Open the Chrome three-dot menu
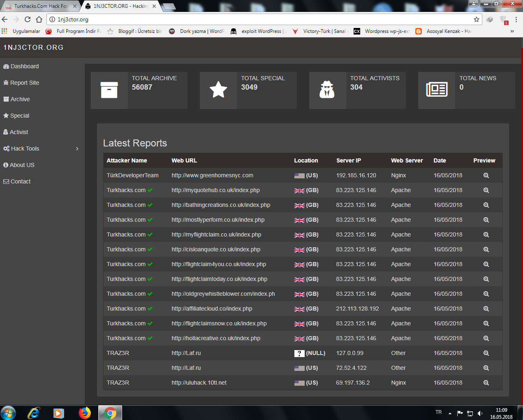 (x=516, y=19)
